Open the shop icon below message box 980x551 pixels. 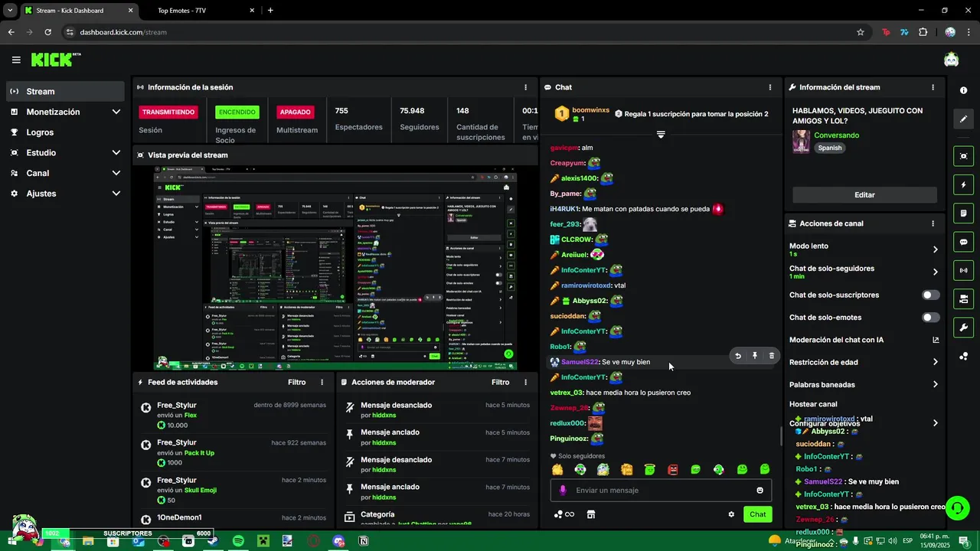591,514
